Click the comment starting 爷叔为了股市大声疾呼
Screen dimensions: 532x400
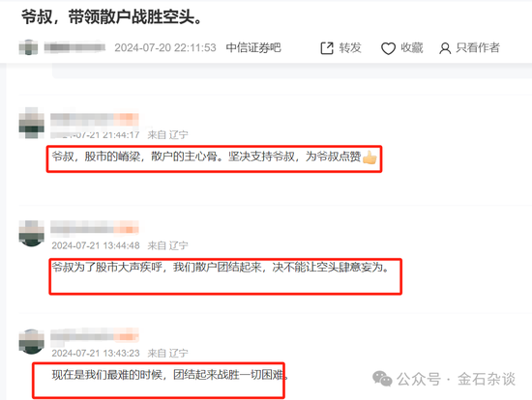[221, 268]
